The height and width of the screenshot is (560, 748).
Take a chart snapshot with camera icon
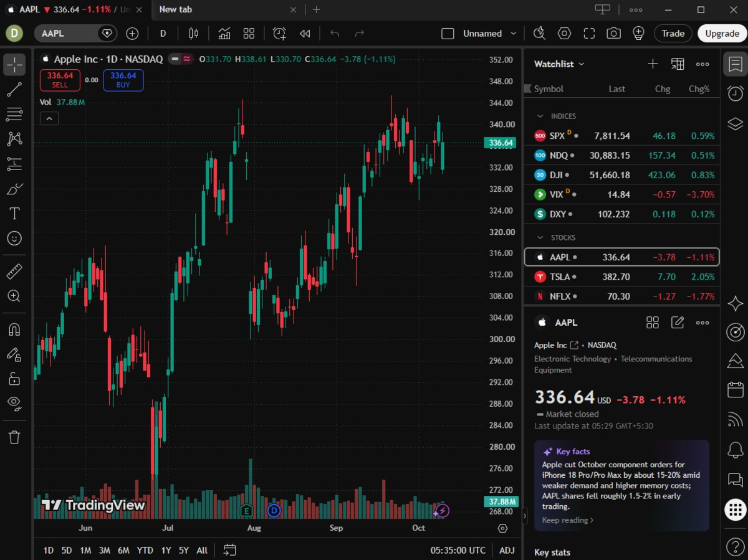[613, 34]
